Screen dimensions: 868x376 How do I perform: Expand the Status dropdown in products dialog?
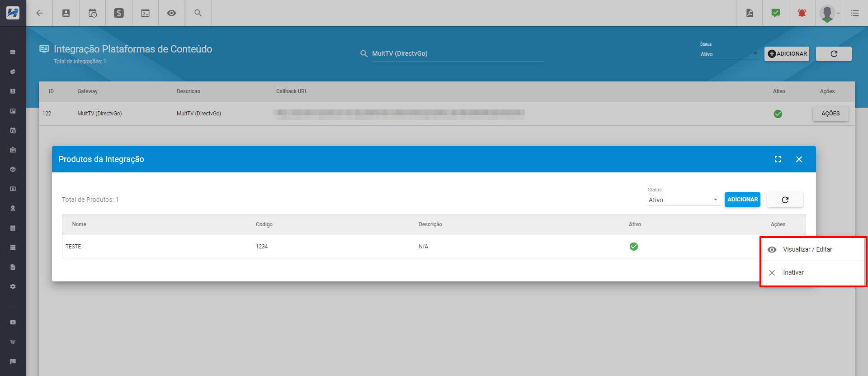[x=683, y=200]
